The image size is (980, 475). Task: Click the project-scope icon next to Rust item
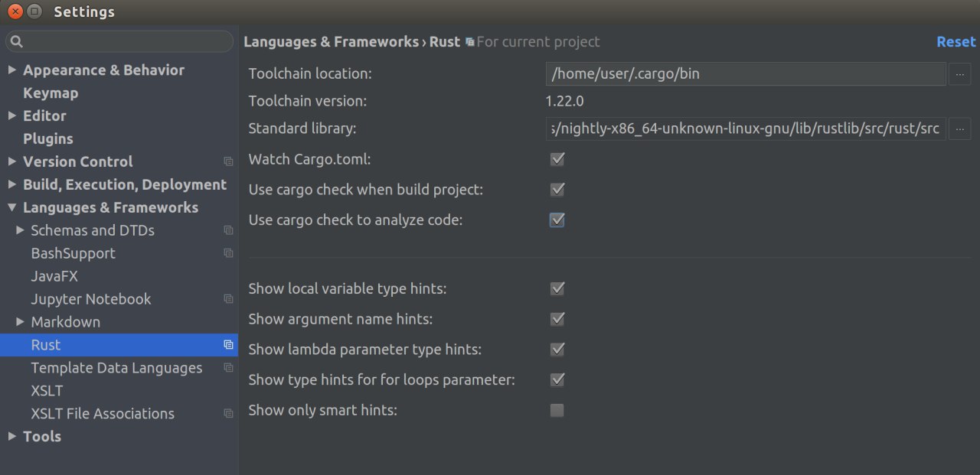(x=228, y=345)
